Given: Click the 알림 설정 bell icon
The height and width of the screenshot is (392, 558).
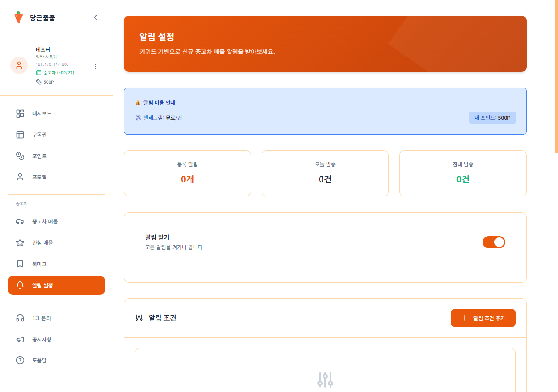Looking at the screenshot, I should click(20, 285).
